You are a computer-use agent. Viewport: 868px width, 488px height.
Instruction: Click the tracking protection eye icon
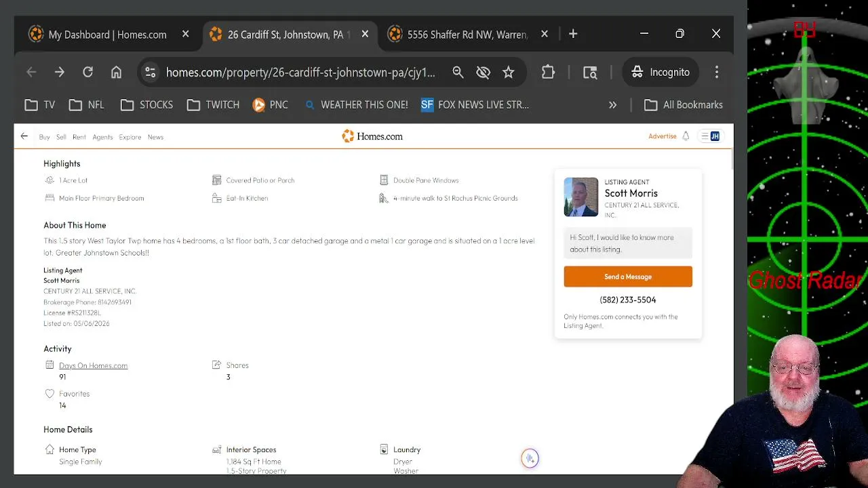pyautogui.click(x=483, y=72)
